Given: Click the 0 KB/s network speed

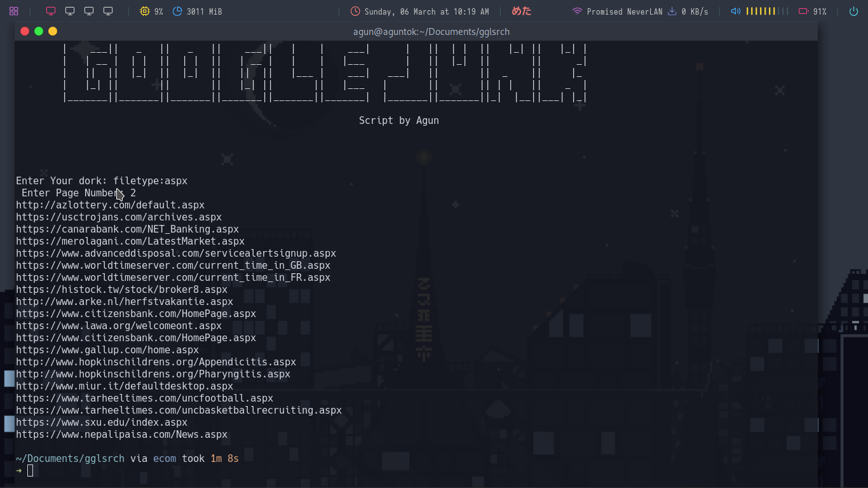Looking at the screenshot, I should [695, 12].
